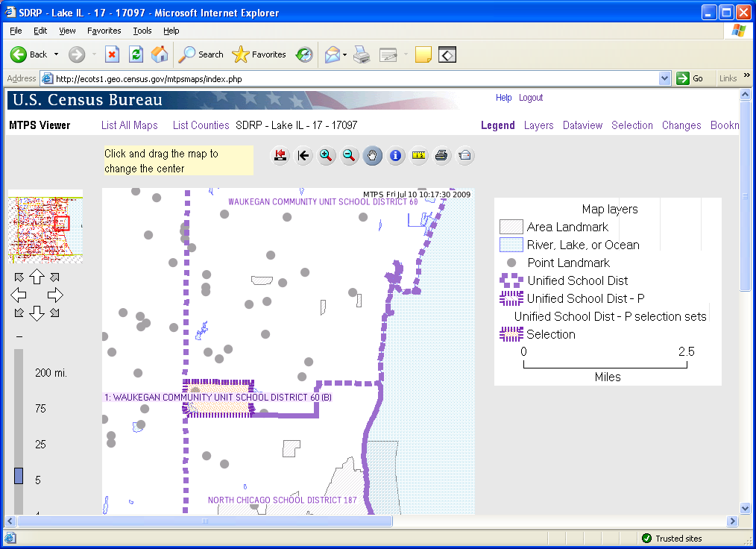The width and height of the screenshot is (756, 549).
Task: Select the Zoom In magnifier tool
Action: coord(326,155)
